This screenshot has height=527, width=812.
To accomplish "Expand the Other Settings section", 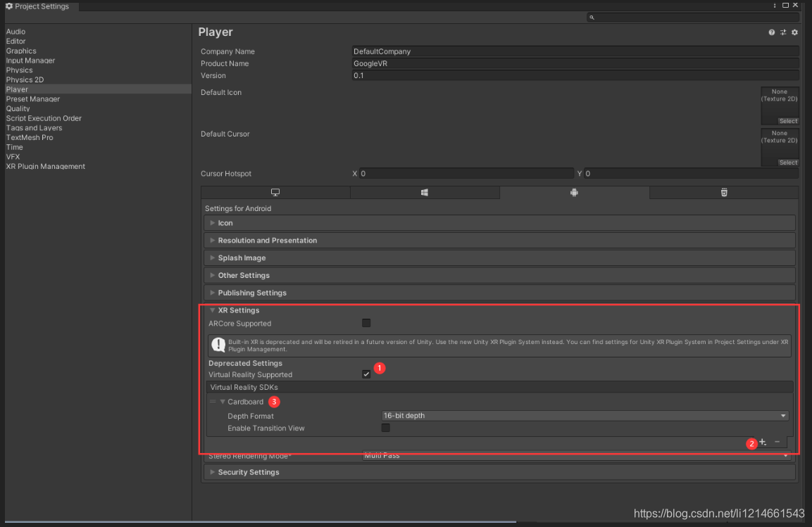I will point(213,275).
